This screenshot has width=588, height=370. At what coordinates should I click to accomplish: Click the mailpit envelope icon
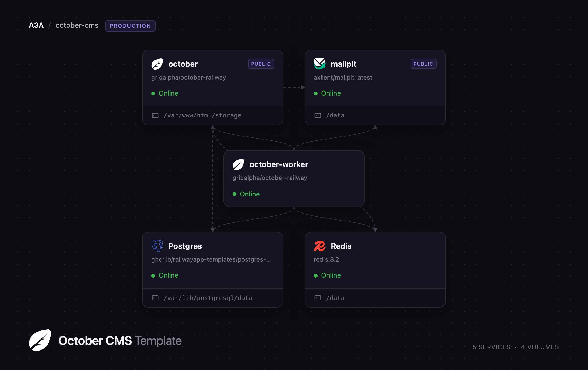(320, 64)
